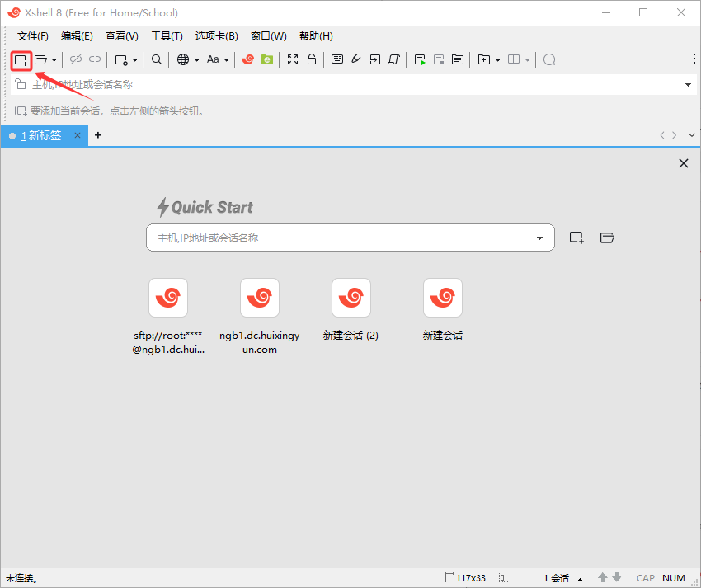
Task: Open the keyboard key mapping icon
Action: pos(337,59)
